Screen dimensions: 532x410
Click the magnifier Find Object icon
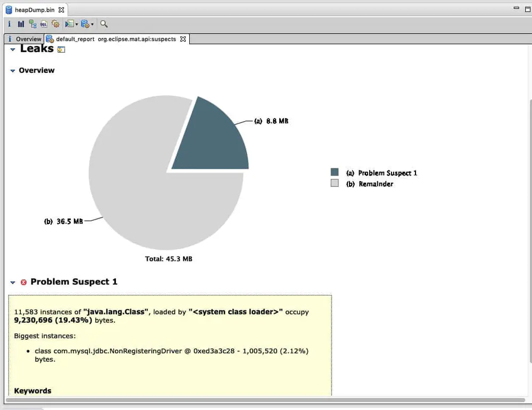pos(104,24)
